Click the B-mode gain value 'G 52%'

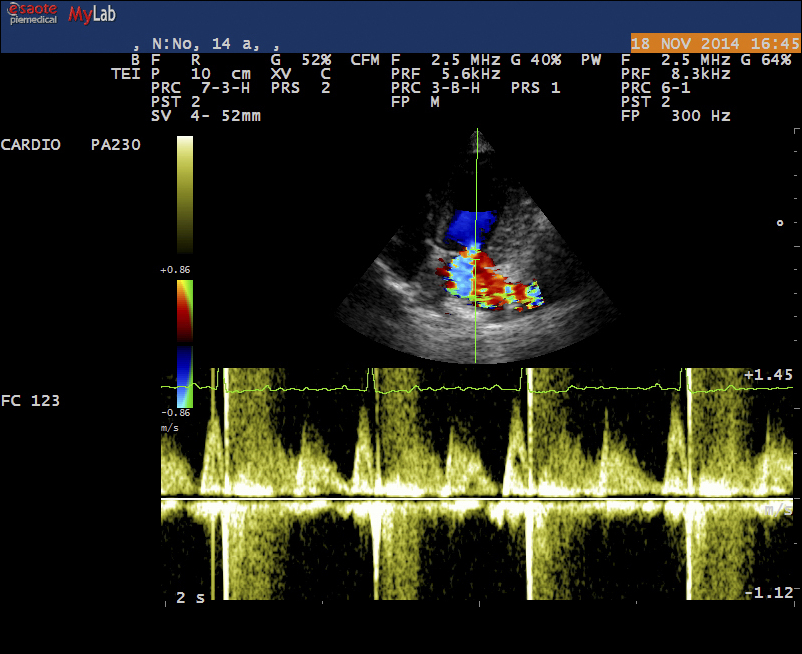(301, 60)
